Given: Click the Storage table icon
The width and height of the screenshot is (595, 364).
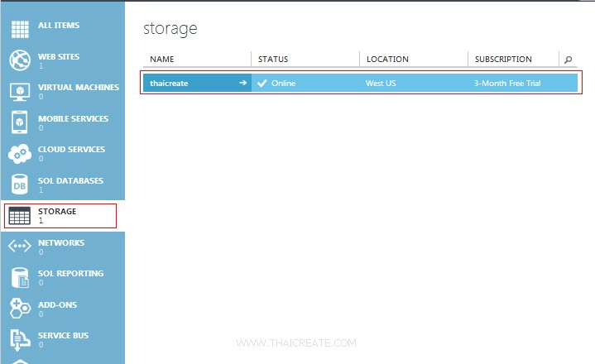Looking at the screenshot, I should 19,216.
